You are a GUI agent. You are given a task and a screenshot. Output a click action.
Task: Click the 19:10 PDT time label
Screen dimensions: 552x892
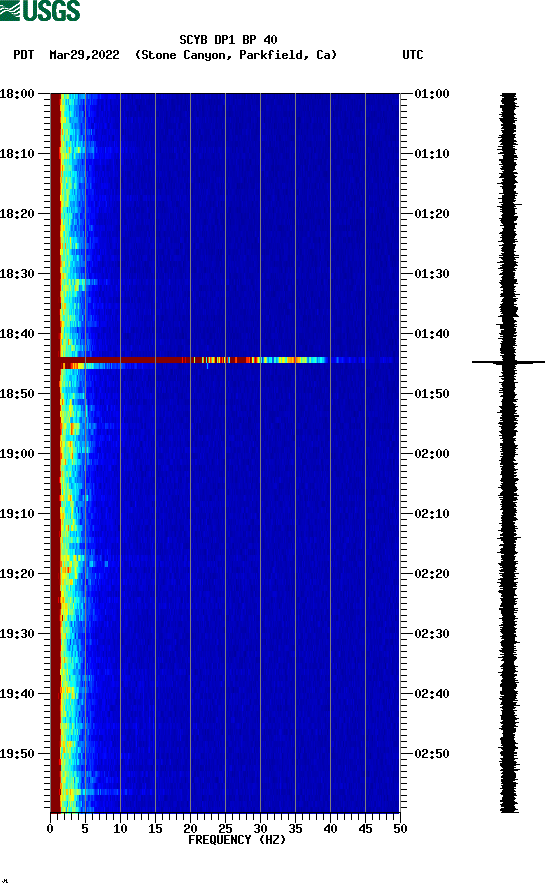(x=17, y=514)
